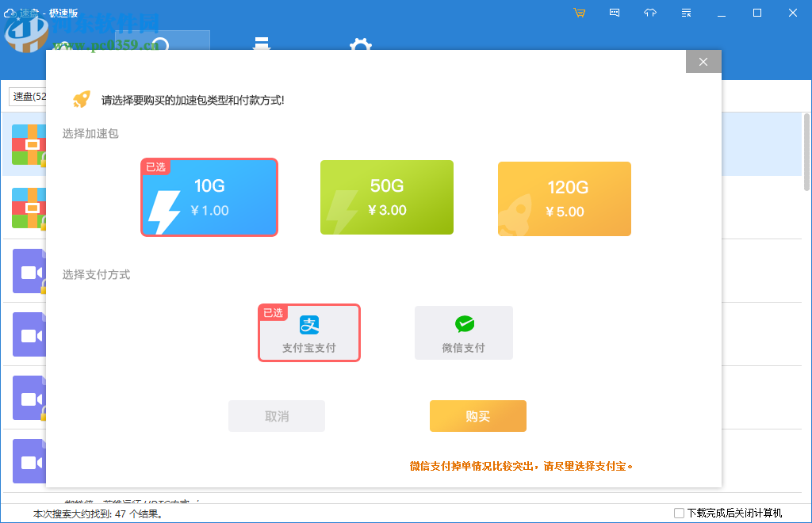Close the purchase dialog with X
This screenshot has width=812, height=523.
pos(703,62)
